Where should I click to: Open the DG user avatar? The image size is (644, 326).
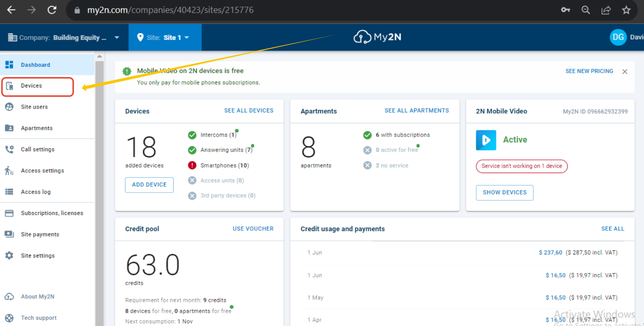618,37
